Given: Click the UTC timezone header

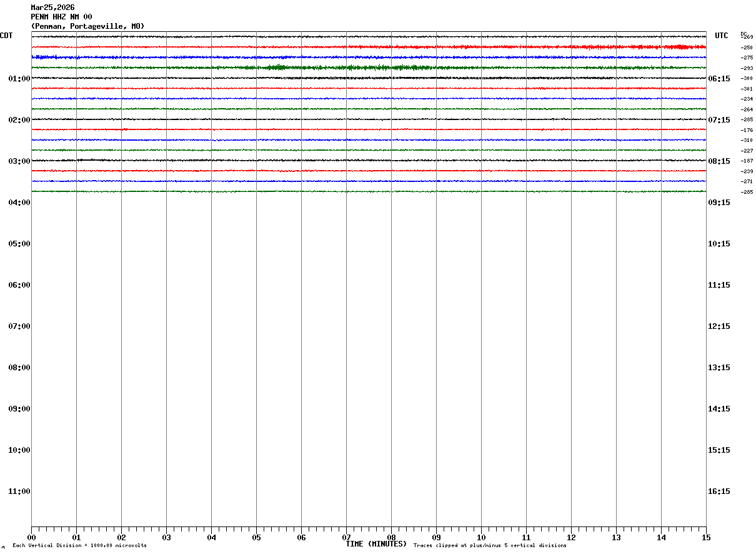Looking at the screenshot, I should click(x=722, y=36).
